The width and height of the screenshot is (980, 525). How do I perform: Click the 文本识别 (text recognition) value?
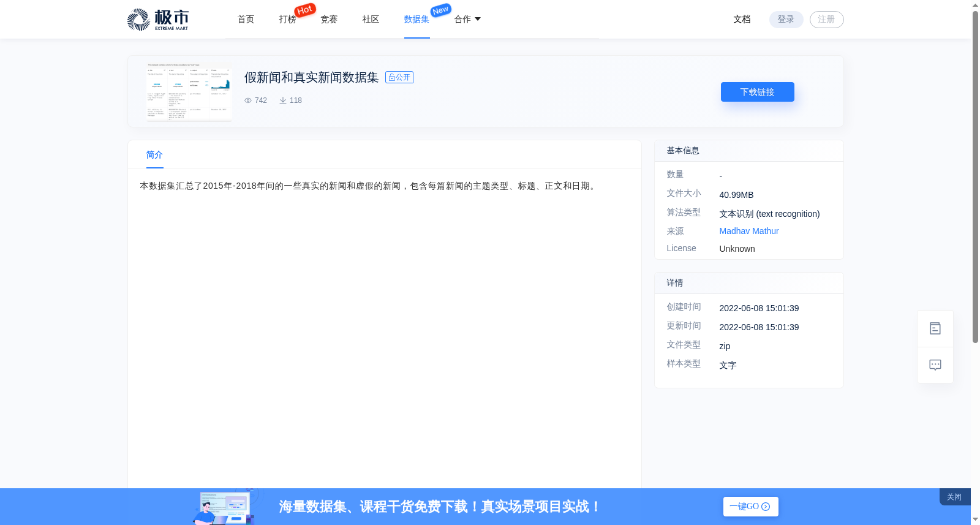[769, 214]
